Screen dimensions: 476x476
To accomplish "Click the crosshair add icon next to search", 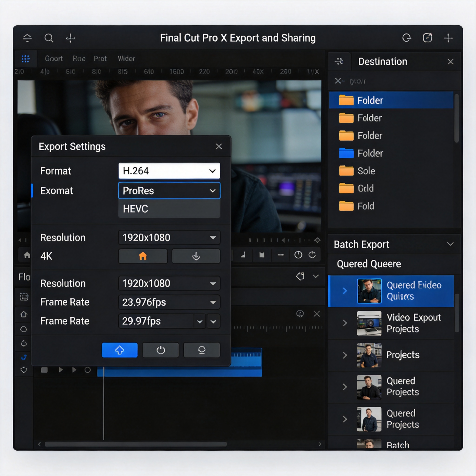I will (70, 38).
